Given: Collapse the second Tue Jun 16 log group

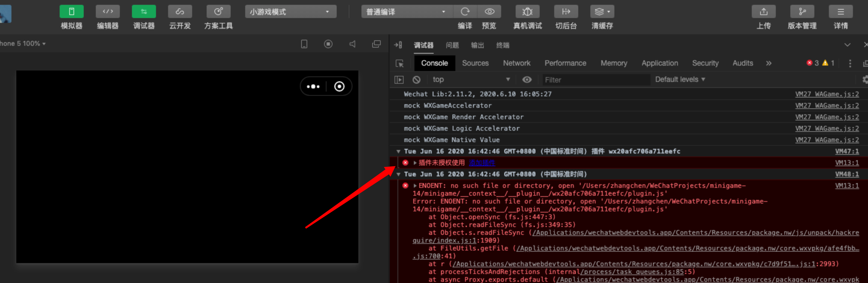Looking at the screenshot, I should tap(398, 175).
